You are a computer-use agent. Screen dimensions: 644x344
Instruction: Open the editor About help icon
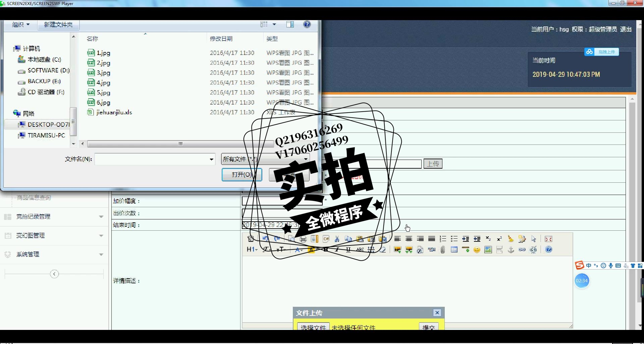(549, 250)
